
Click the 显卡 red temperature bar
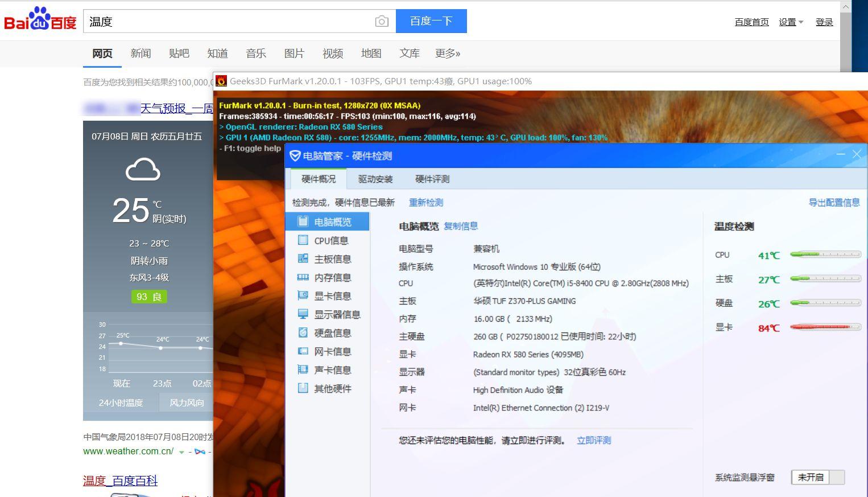coord(825,327)
